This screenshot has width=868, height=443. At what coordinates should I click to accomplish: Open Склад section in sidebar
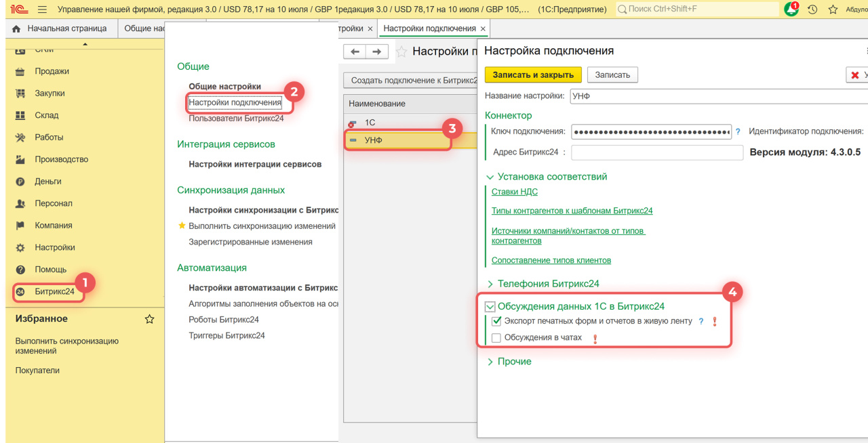click(x=47, y=115)
